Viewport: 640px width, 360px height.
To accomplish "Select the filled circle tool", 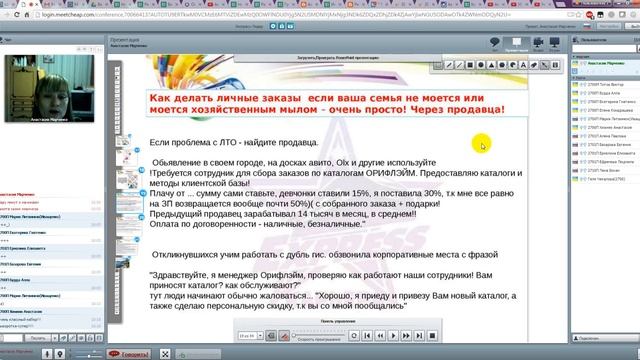I will [480, 65].
